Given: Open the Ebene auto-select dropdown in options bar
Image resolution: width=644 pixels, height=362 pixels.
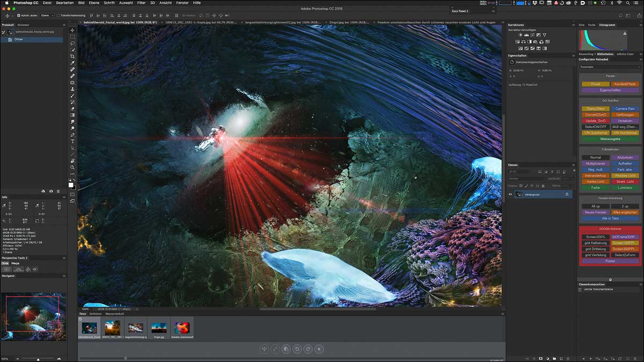Looking at the screenshot, I should [47, 16].
